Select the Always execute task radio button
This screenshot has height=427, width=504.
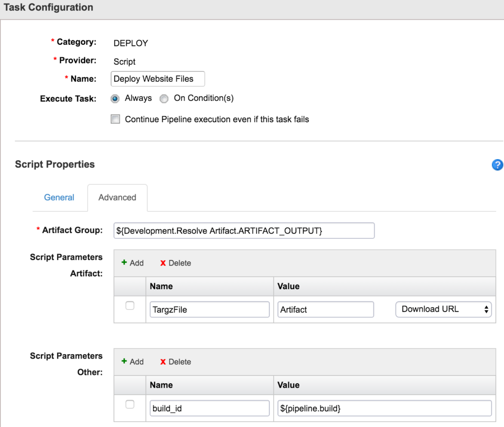pyautogui.click(x=115, y=99)
